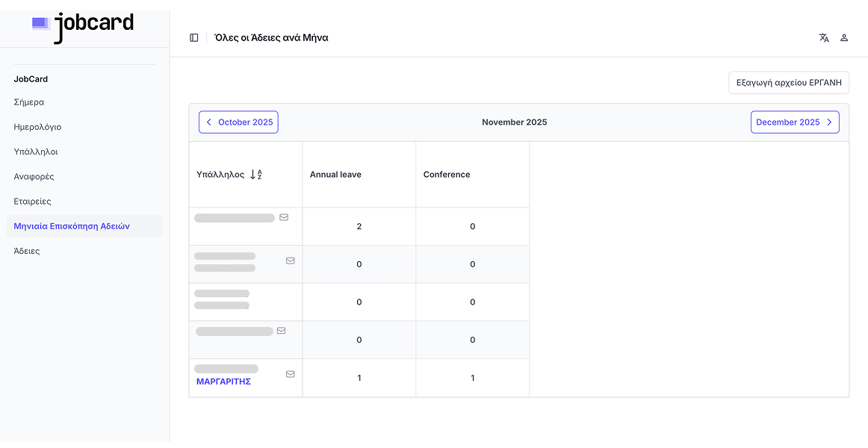Open the language translation icon
This screenshot has height=448, width=868.
click(824, 38)
